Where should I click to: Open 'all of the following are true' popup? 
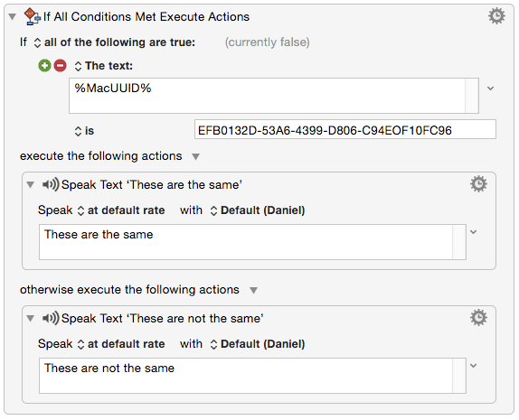pyautogui.click(x=115, y=42)
